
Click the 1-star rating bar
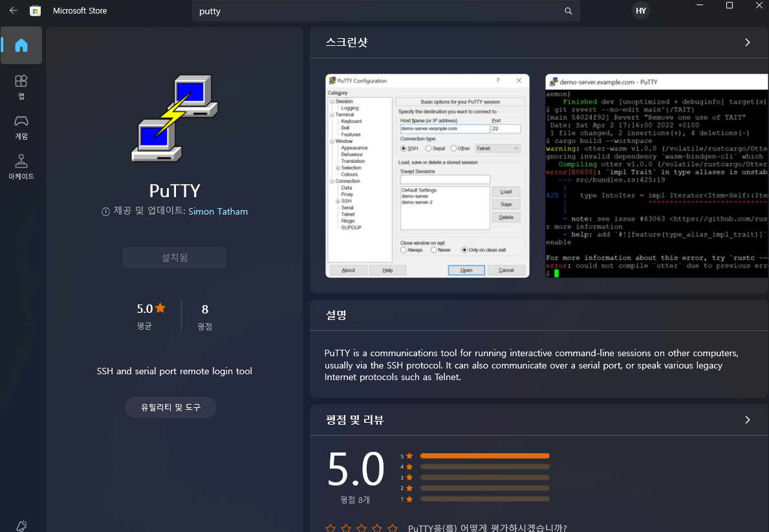(x=484, y=499)
